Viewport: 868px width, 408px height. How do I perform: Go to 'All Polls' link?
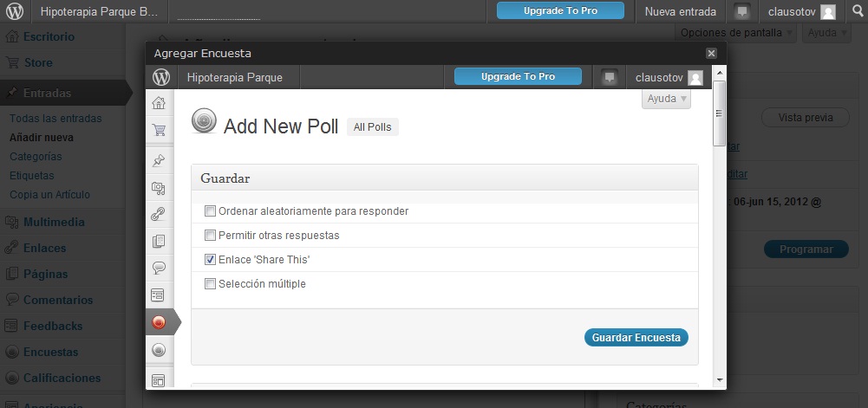pyautogui.click(x=372, y=127)
